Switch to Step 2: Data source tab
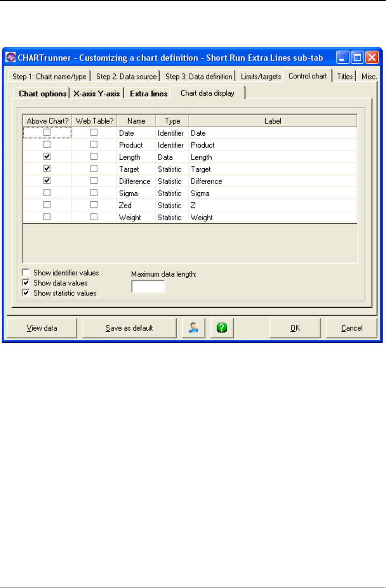The height and width of the screenshot is (588, 386). [126, 77]
